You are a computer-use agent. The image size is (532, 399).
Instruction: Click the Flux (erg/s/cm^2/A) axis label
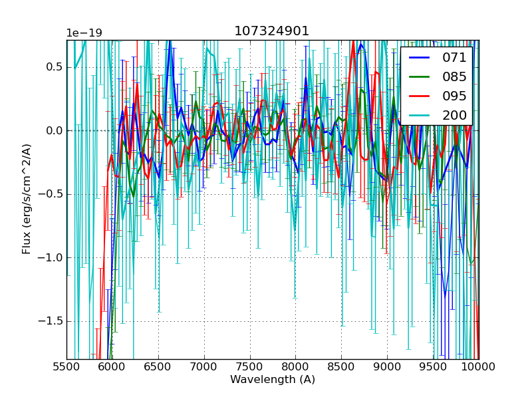coord(27,199)
